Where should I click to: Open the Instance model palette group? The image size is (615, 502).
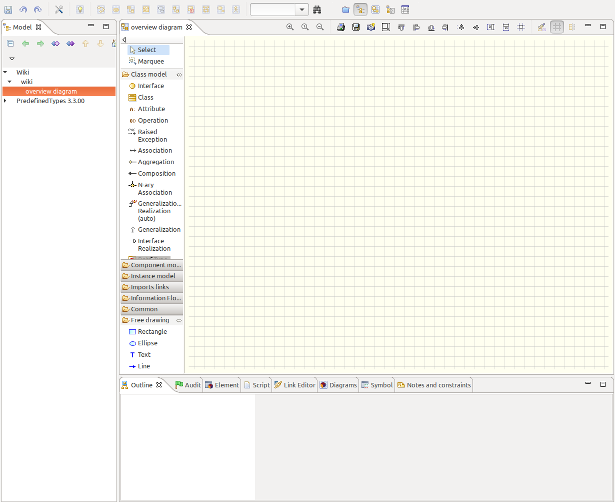point(152,275)
